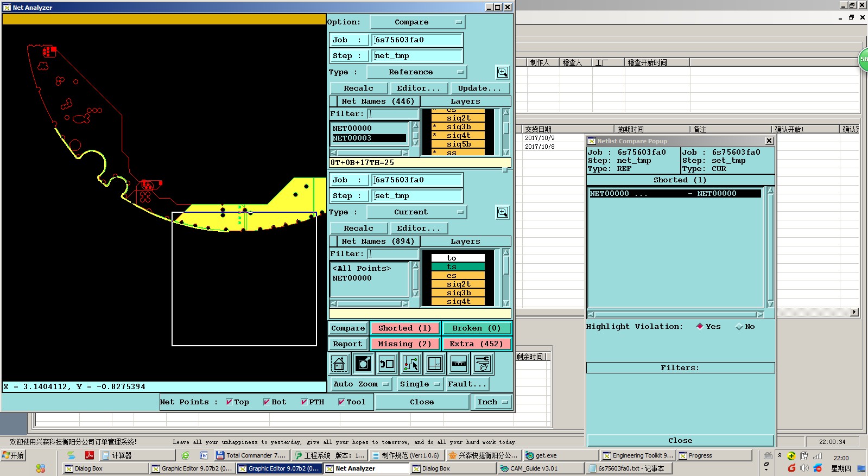Click the magnifier icon beside the Current type
Image resolution: width=868 pixels, height=476 pixels.
tap(503, 212)
